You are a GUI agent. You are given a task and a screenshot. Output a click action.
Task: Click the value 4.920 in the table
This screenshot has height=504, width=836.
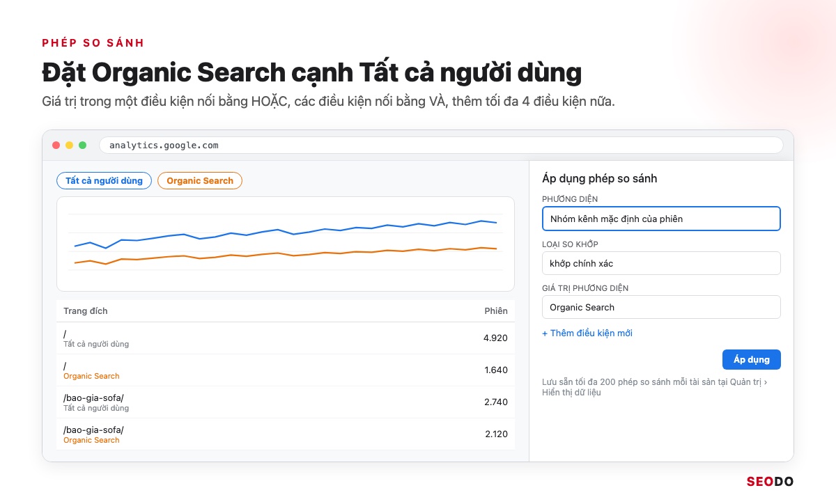pyautogui.click(x=495, y=338)
